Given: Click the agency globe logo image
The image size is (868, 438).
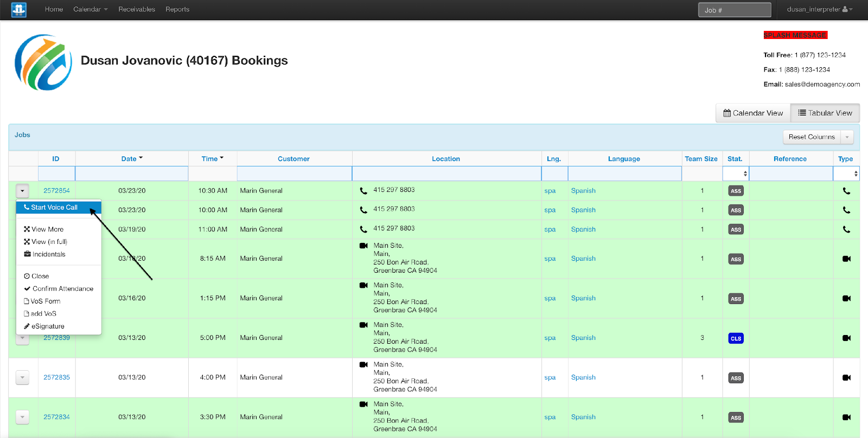Looking at the screenshot, I should pos(43,62).
